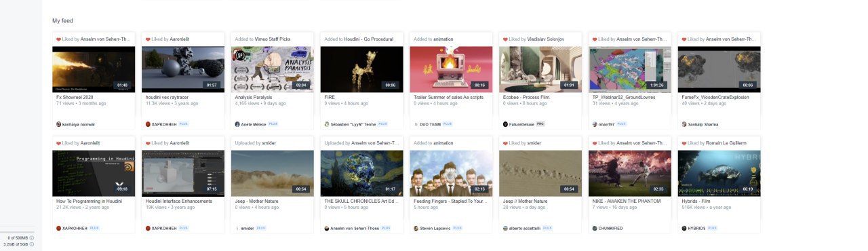
Task: Click the PRO badge next to FutureDeluxe
Action: pos(541,124)
